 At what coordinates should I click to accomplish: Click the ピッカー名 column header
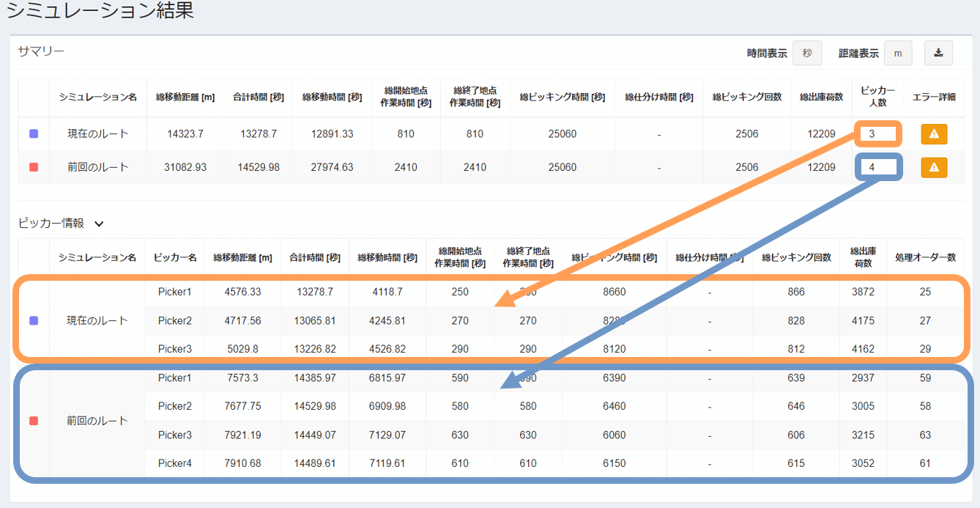(x=174, y=257)
